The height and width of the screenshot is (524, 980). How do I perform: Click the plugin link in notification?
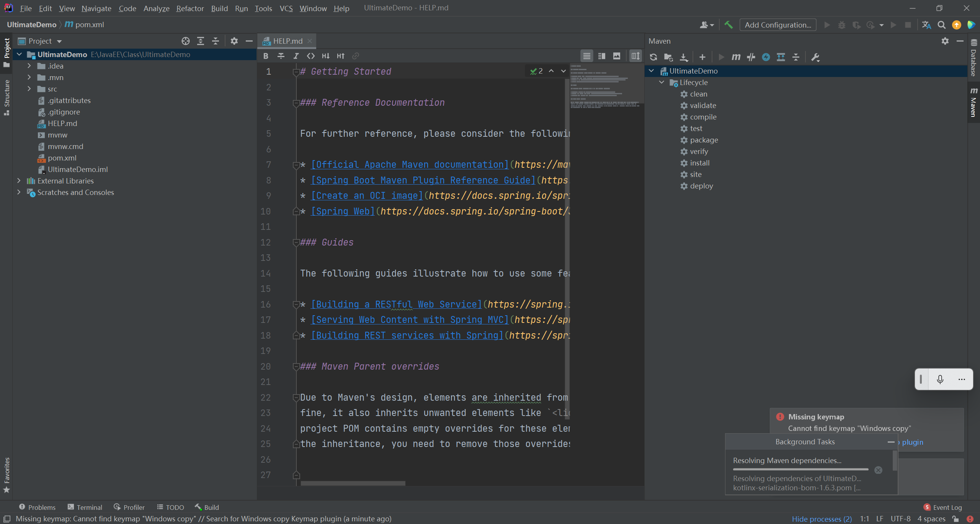pos(913,442)
